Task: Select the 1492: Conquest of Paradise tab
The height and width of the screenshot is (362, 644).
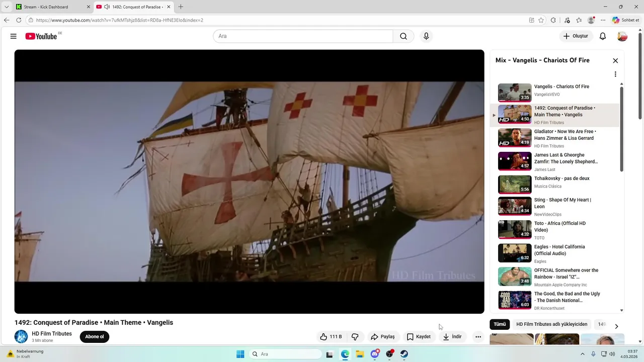Action: pyautogui.click(x=133, y=7)
